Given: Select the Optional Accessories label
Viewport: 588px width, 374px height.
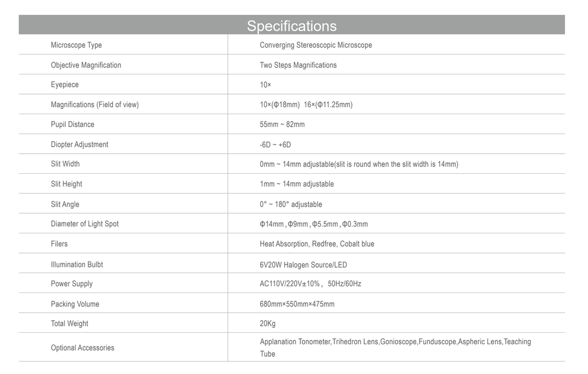Looking at the screenshot, I should coord(83,348).
